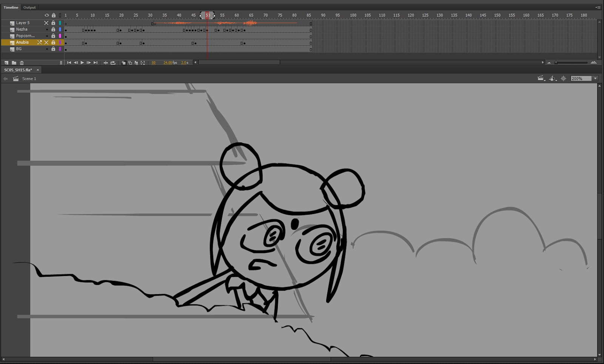The width and height of the screenshot is (604, 364).
Task: Select the Layer 5 layer
Action: coord(23,23)
